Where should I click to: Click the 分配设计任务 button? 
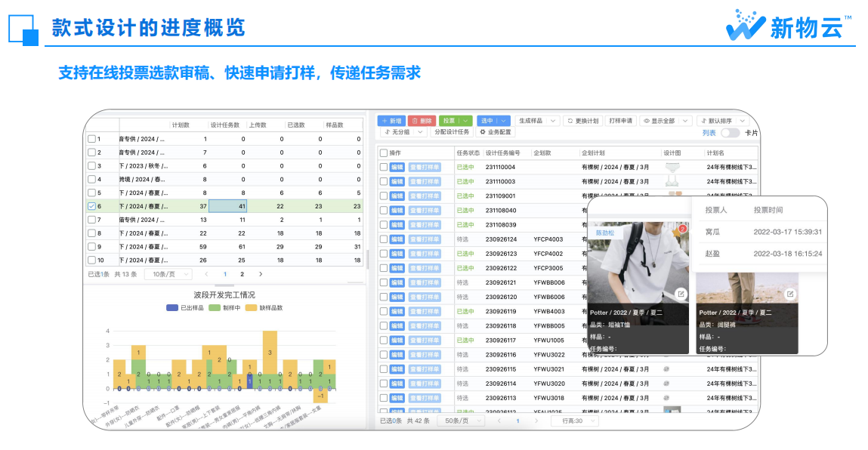point(452,132)
